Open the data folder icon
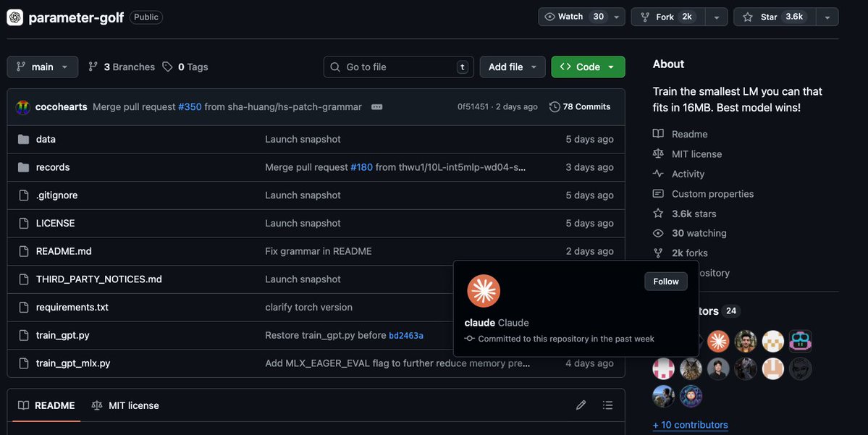 point(23,140)
